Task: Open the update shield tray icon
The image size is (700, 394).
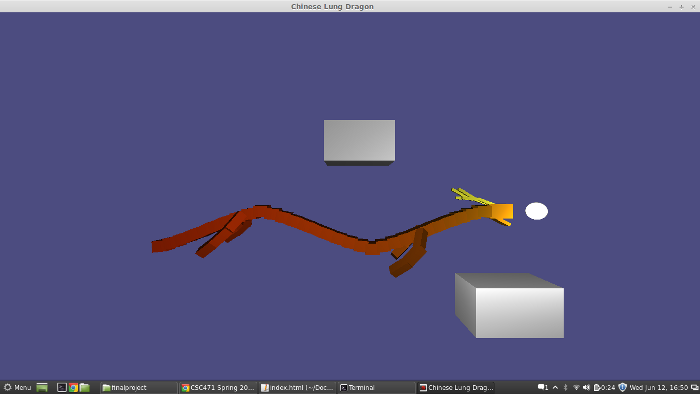Action: pyautogui.click(x=622, y=387)
